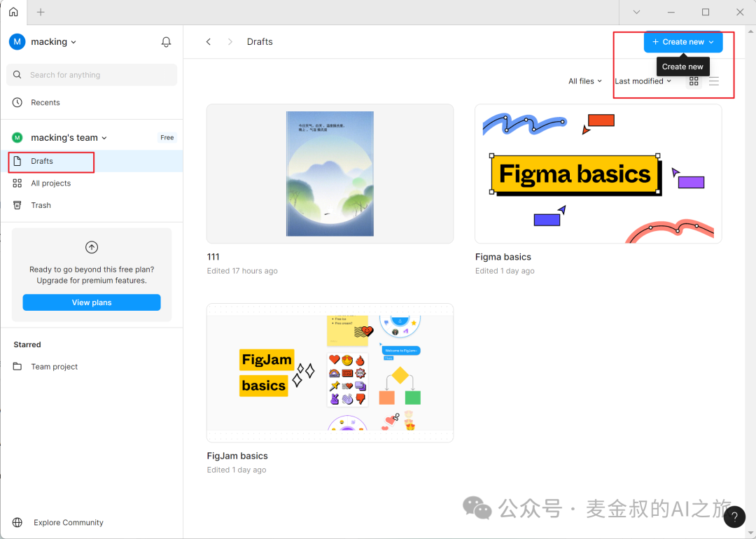Open Recents in the sidebar
This screenshot has width=756, height=539.
(92, 102)
